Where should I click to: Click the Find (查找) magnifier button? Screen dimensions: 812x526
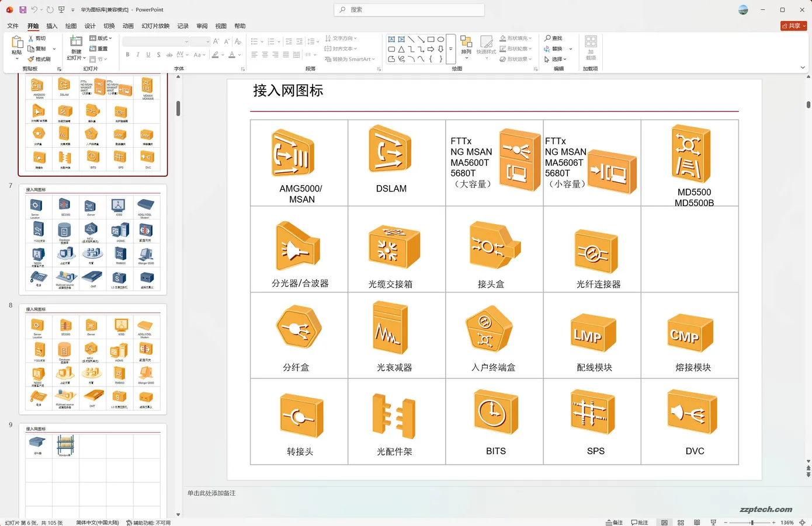553,39
